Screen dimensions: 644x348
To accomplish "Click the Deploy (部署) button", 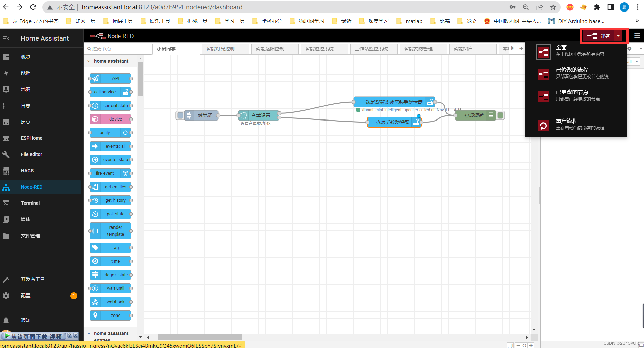I will (x=599, y=36).
